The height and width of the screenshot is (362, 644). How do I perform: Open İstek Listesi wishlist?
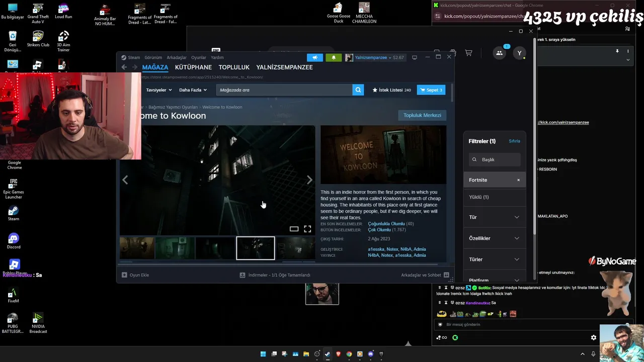click(391, 90)
